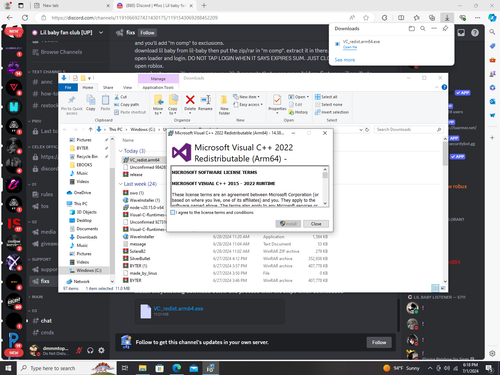Click the license terms scrollbar down arrow
The image size is (500, 375).
tap(325, 203)
